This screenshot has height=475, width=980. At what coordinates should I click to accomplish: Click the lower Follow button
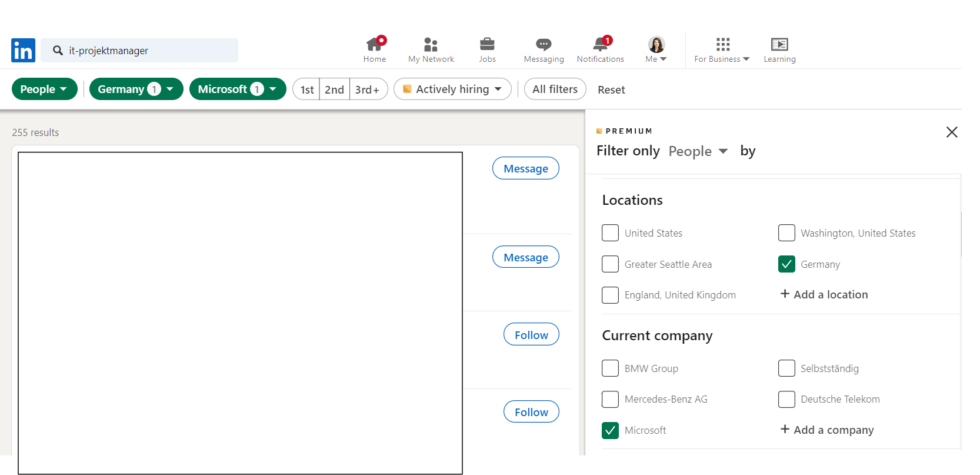[531, 411]
